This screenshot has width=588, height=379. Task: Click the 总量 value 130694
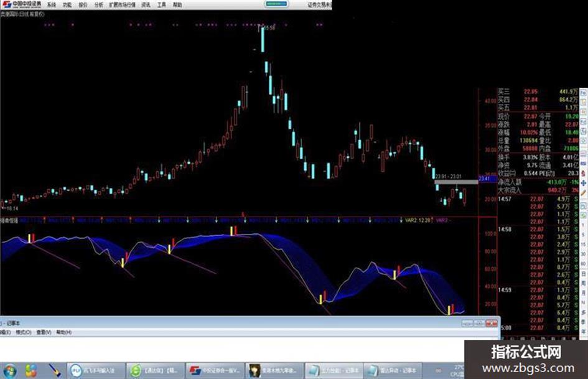click(529, 141)
